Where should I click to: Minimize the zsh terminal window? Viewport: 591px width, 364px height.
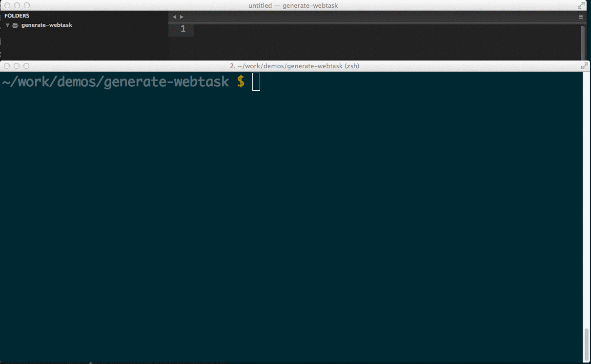[17, 66]
